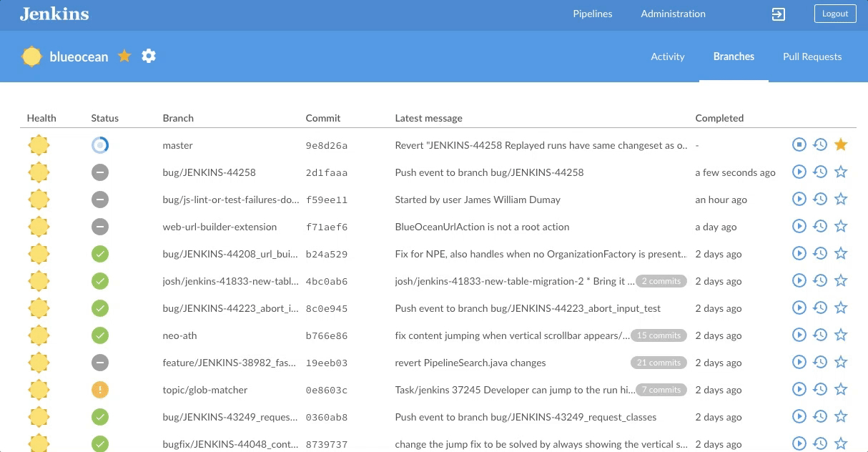
Task: Switch to the Pull Requests tab
Action: [812, 56]
